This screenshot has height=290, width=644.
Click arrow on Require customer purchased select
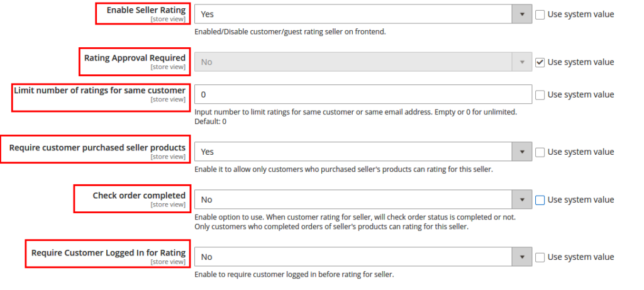pos(521,152)
